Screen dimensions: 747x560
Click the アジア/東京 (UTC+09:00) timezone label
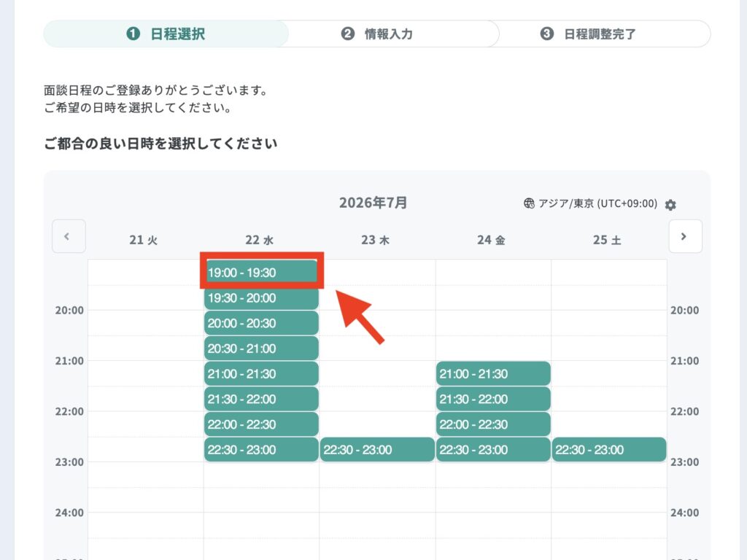tap(597, 204)
